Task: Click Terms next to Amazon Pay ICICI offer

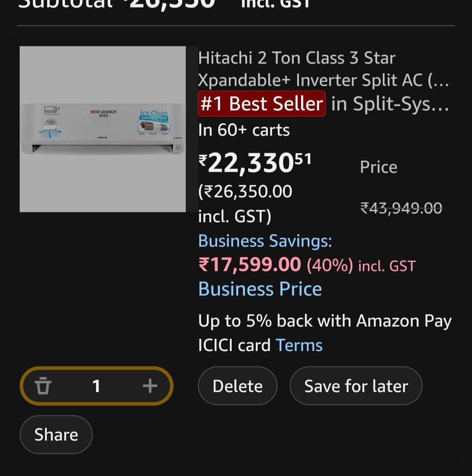Action: click(x=299, y=345)
